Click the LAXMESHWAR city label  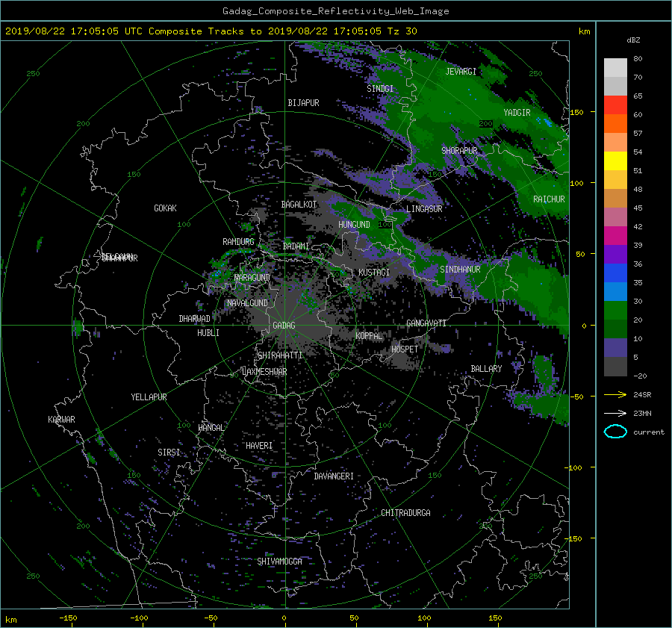(x=264, y=372)
